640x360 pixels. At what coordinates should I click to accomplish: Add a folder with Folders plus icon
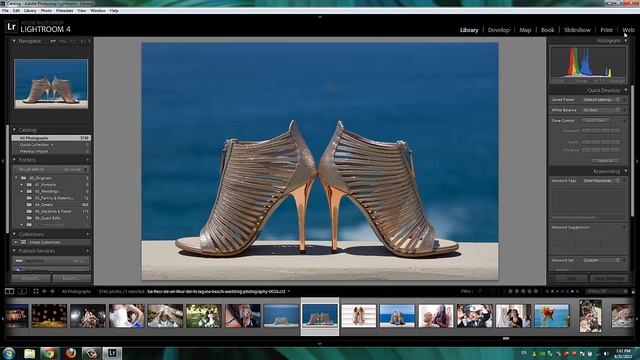point(88,160)
